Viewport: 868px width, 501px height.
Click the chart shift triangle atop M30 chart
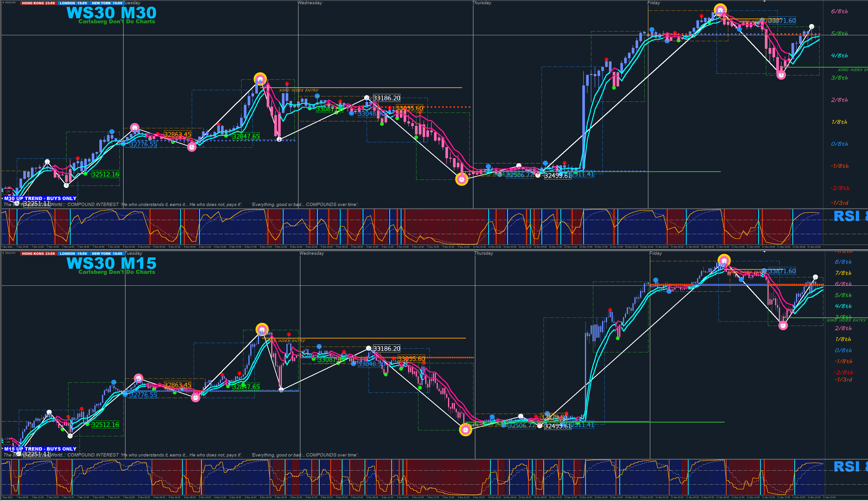[764, 1]
